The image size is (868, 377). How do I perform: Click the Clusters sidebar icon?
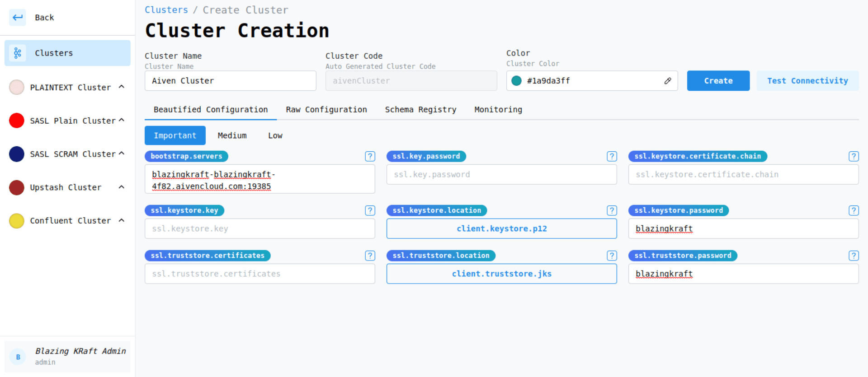coord(18,53)
